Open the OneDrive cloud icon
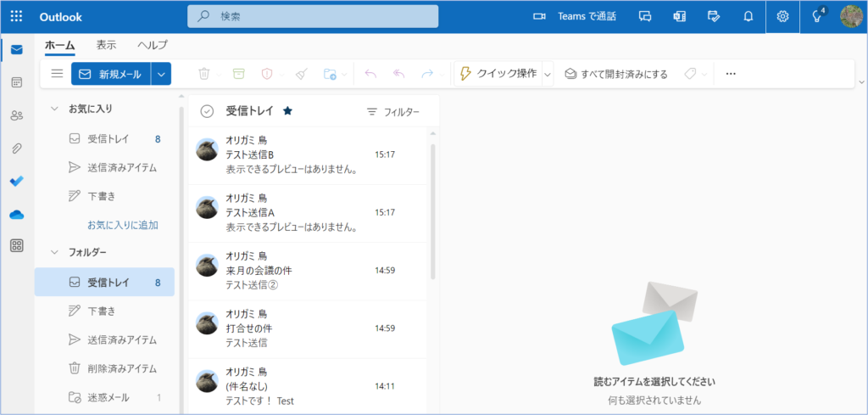The width and height of the screenshot is (868, 415). tap(17, 214)
